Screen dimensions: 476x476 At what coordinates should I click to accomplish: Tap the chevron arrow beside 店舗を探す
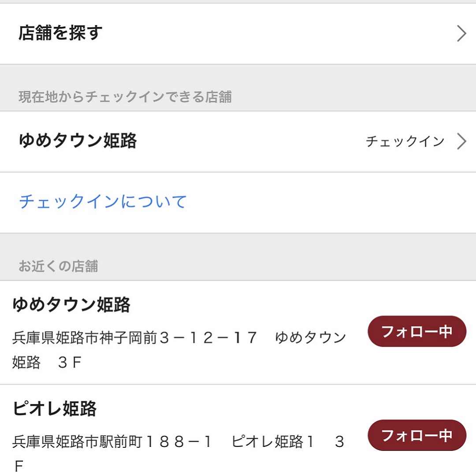click(x=461, y=33)
